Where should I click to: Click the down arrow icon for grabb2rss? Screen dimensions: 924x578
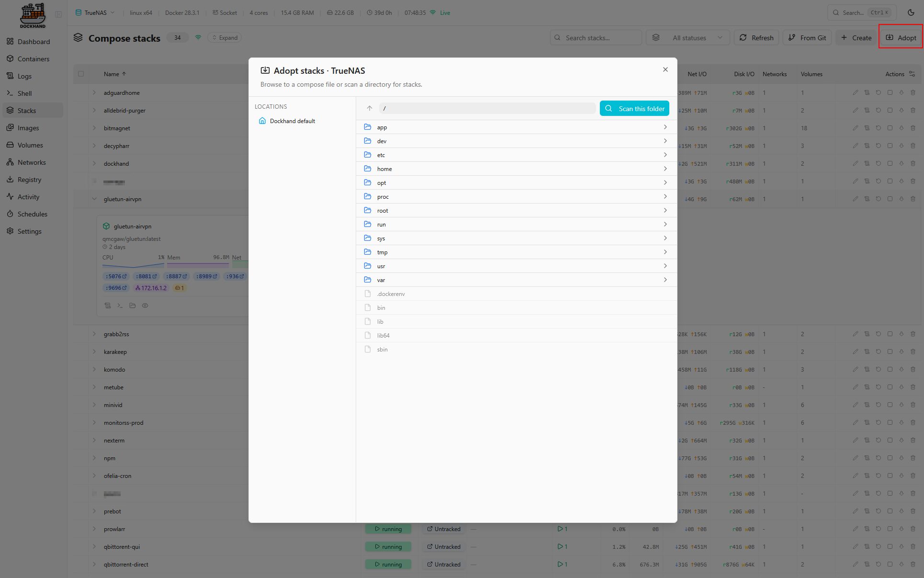click(901, 334)
